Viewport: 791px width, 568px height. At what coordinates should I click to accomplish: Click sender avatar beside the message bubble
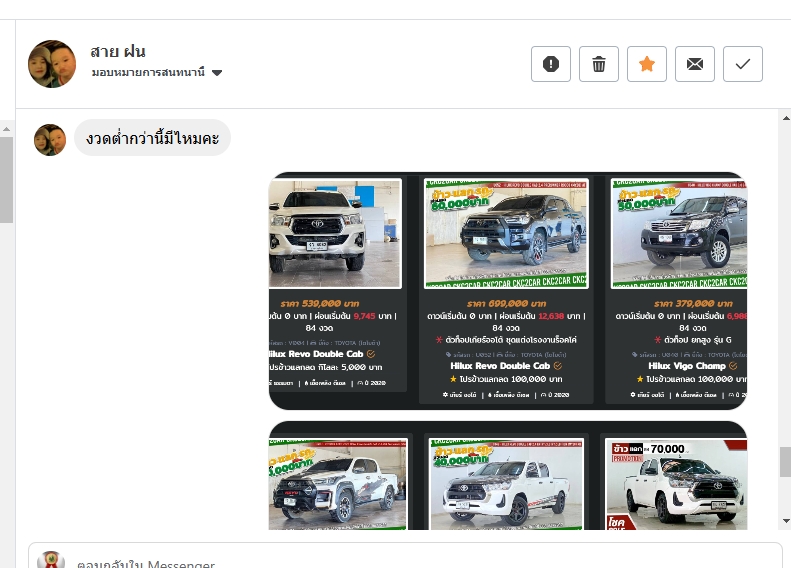pos(50,140)
